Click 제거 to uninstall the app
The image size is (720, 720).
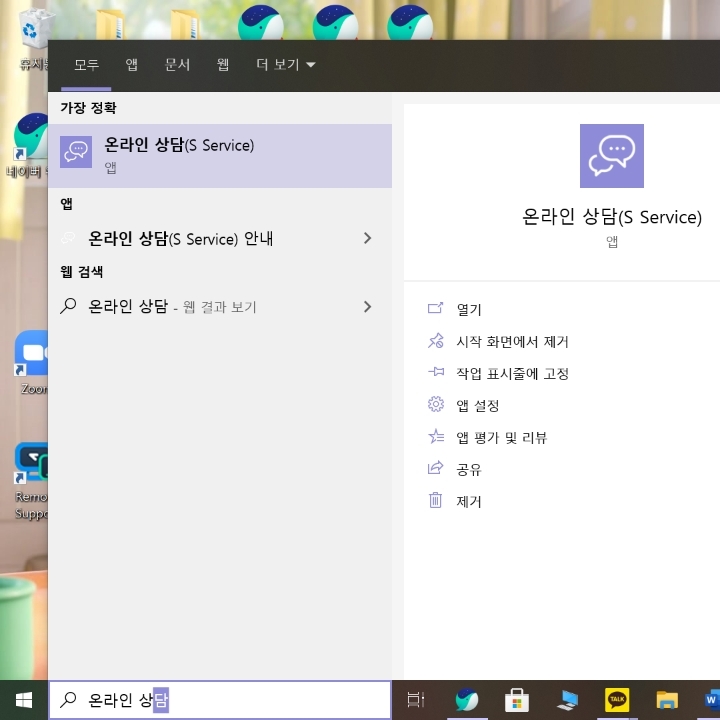click(469, 501)
